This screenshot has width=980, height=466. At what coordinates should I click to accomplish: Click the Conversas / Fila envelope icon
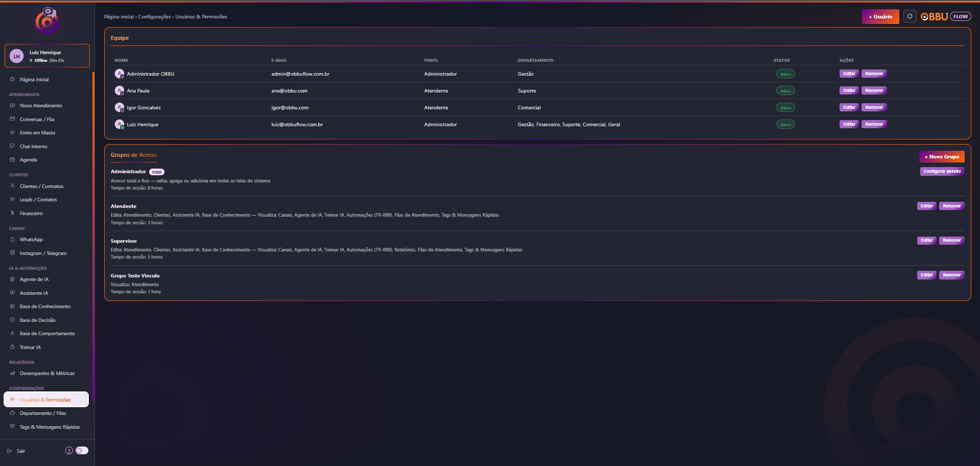[12, 119]
